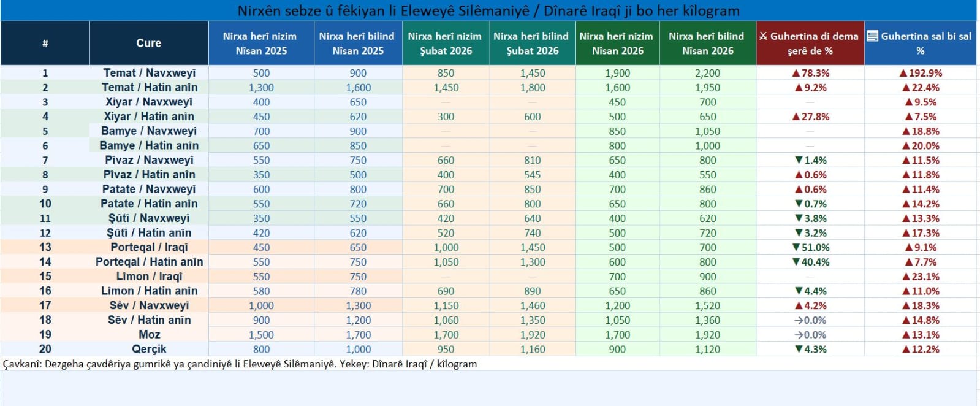Viewport: 980px width, 406px height.
Task: Click the down arrow beside 40.4%
Action: click(x=796, y=262)
